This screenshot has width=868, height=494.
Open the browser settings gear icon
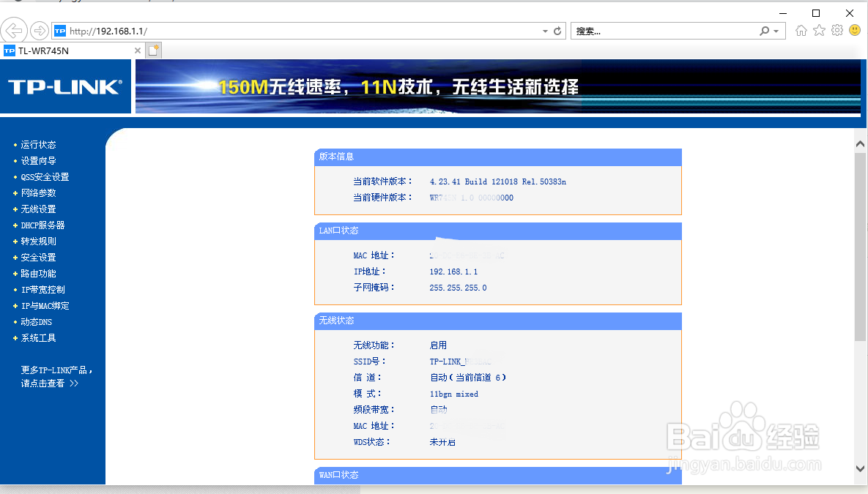pos(837,30)
